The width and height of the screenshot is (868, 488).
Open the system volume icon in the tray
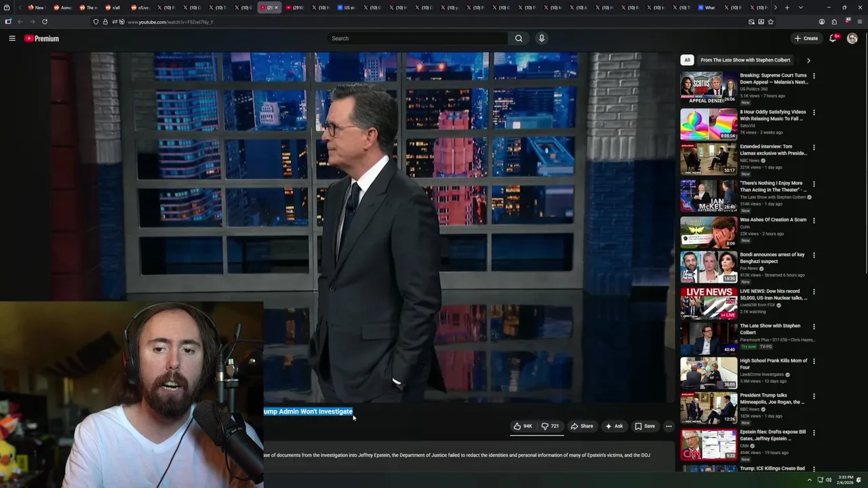[829, 480]
